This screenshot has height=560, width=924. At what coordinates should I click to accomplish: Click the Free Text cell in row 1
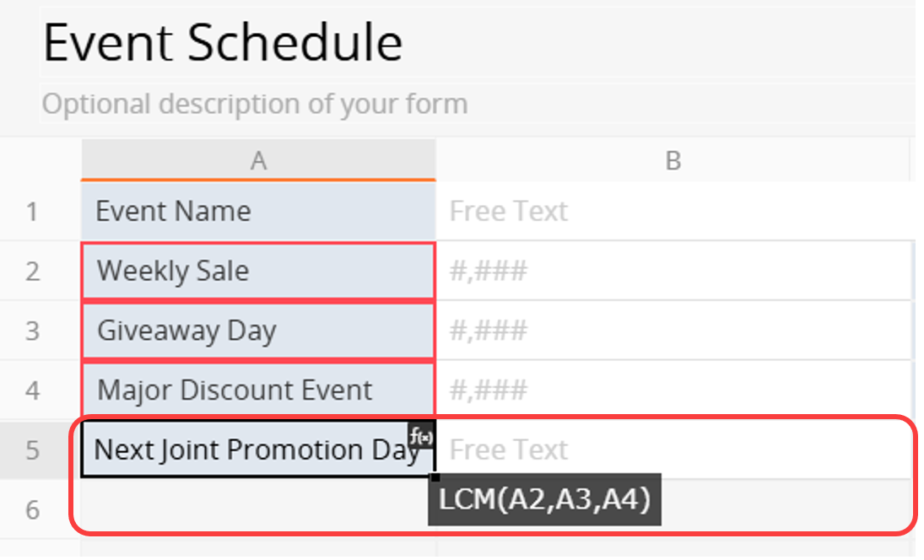click(x=673, y=211)
